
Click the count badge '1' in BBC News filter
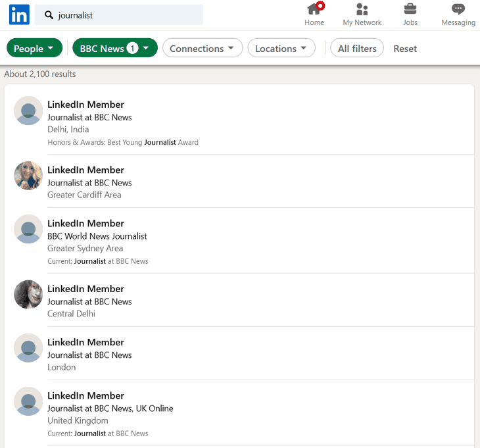point(133,48)
